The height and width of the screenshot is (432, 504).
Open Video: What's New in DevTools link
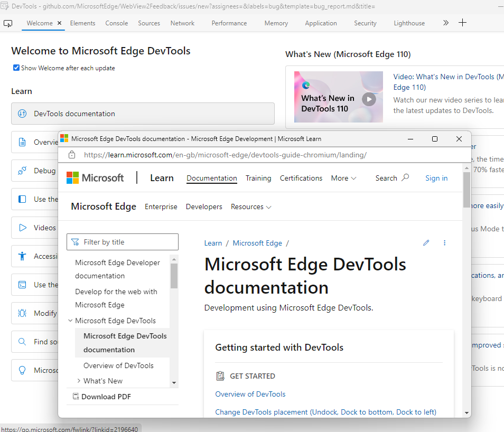[448, 82]
